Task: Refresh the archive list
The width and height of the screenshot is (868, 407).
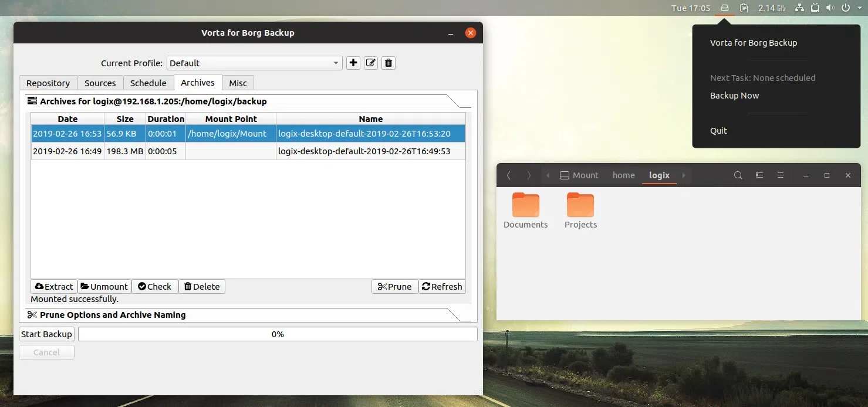Action: pos(442,286)
